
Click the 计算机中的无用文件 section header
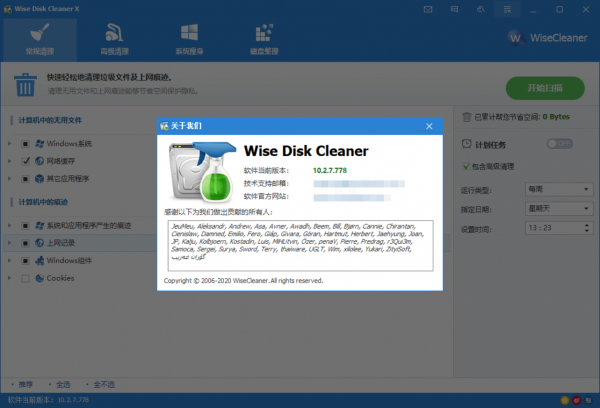(x=50, y=120)
